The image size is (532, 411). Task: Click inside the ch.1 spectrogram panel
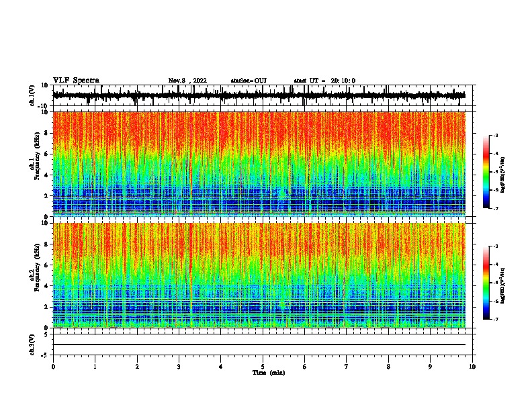259,164
